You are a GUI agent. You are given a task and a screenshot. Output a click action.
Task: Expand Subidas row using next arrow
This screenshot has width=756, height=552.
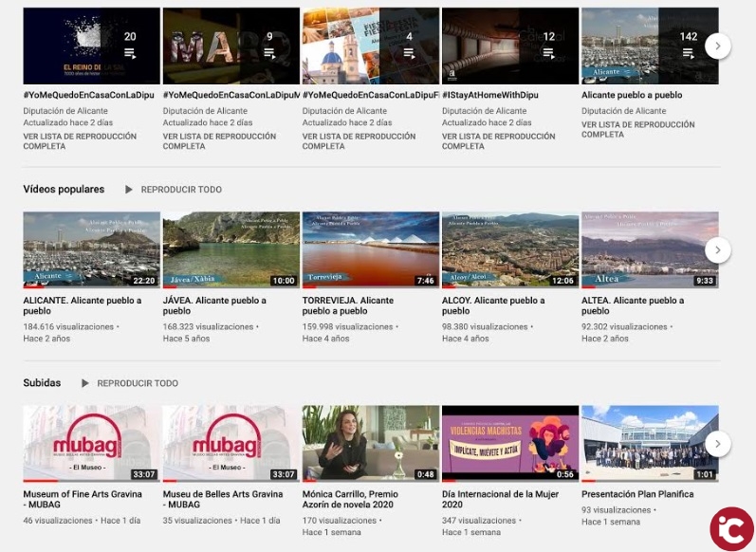pos(718,444)
